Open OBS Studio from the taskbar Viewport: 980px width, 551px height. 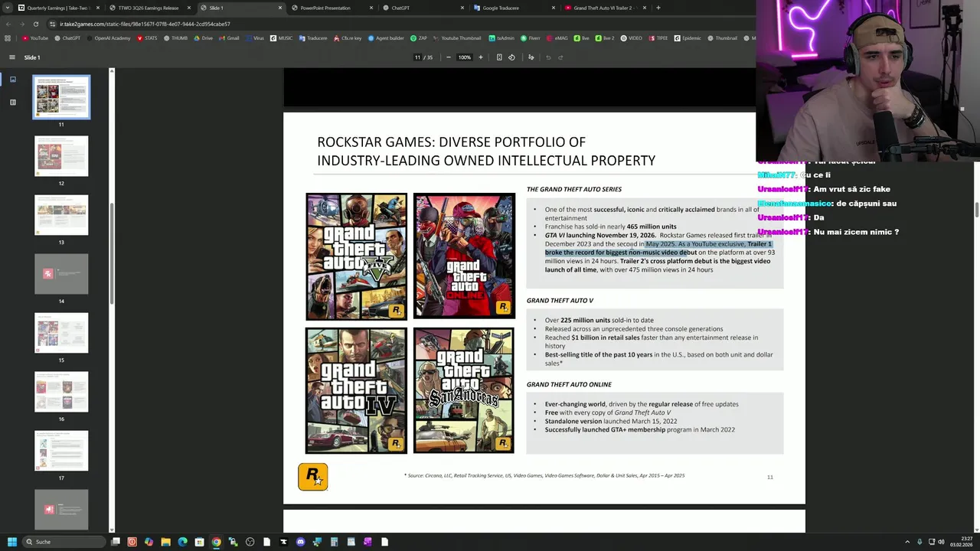(250, 542)
